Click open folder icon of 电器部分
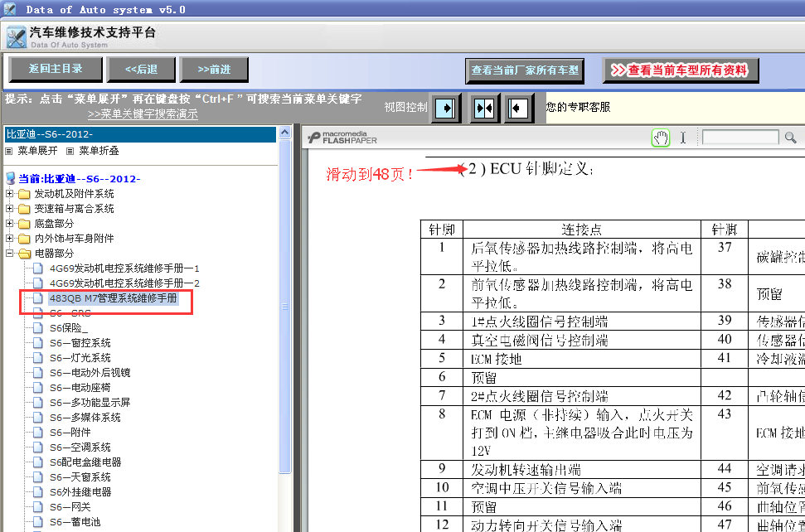 [x=24, y=254]
